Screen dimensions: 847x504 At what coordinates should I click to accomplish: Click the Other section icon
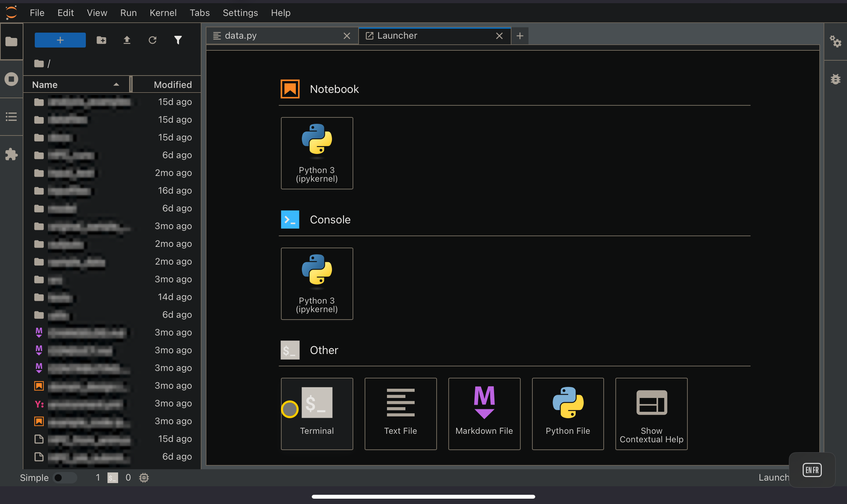tap(290, 350)
